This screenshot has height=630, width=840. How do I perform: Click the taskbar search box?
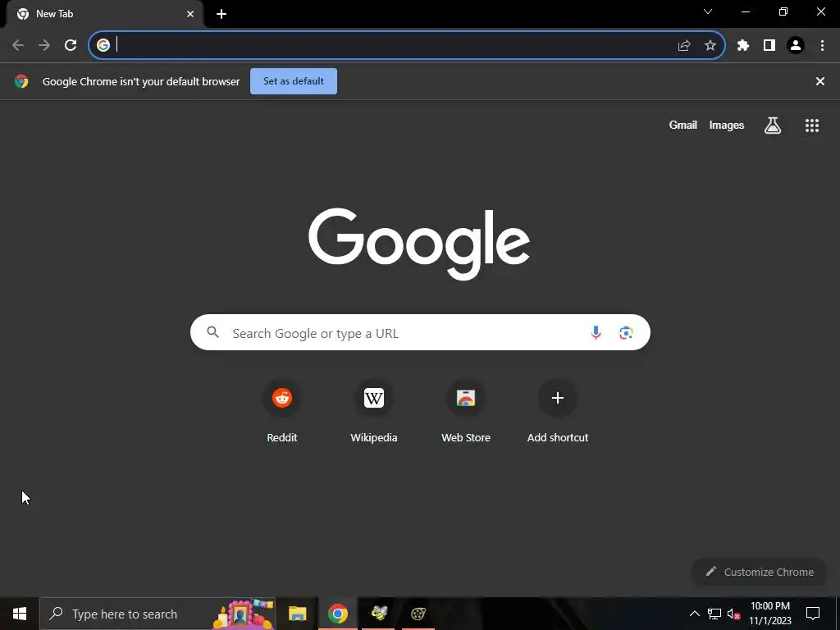pos(157,614)
